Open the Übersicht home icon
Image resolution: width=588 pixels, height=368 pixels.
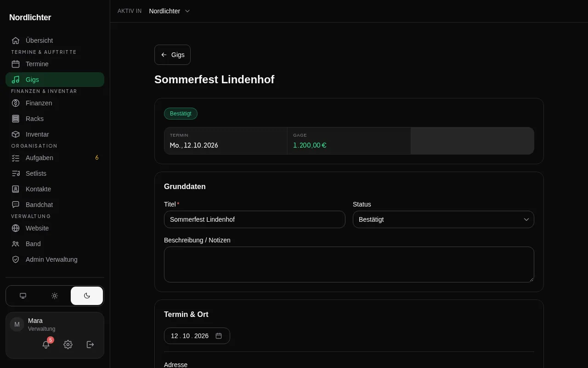[16, 40]
